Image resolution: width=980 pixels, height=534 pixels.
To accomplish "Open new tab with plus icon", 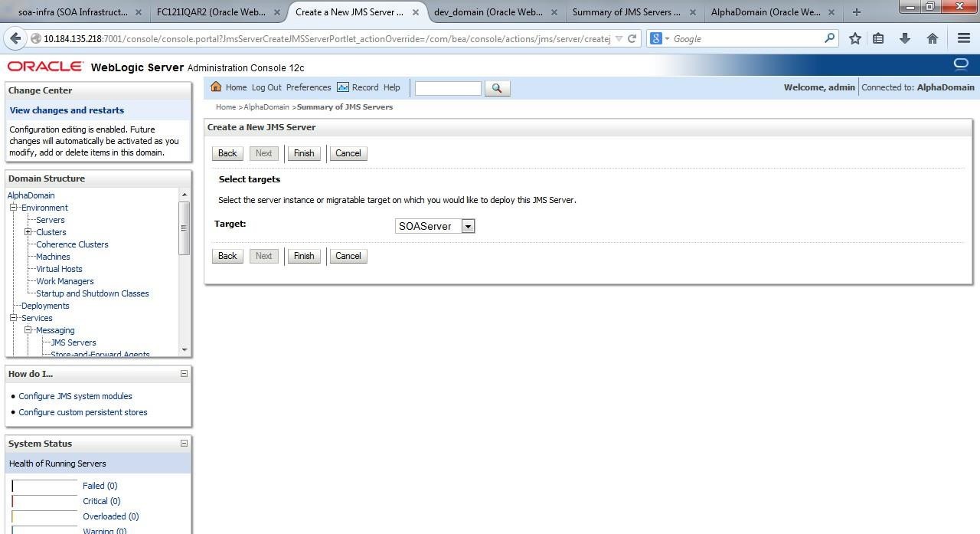I will point(857,12).
